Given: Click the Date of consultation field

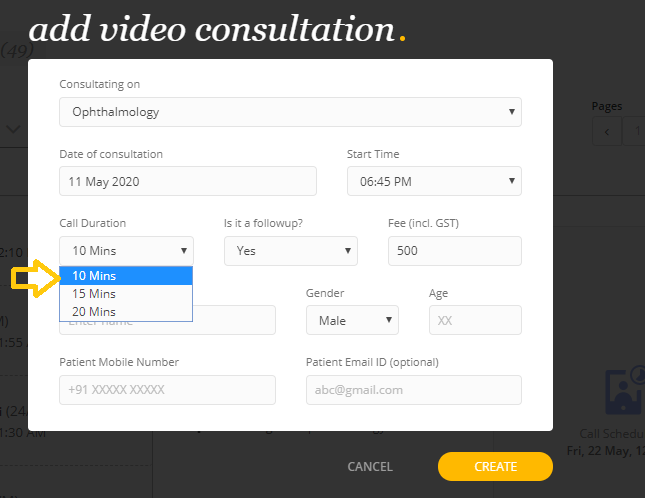Looking at the screenshot, I should click(188, 181).
